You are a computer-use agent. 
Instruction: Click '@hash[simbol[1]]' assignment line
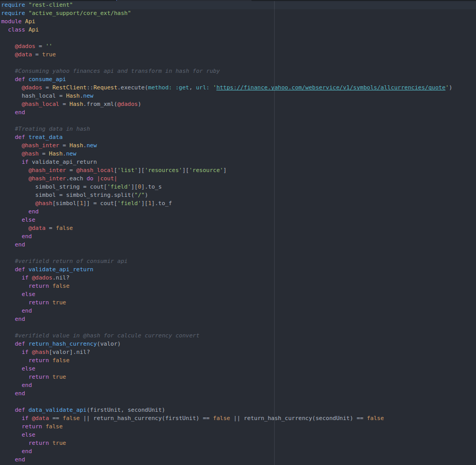point(104,203)
